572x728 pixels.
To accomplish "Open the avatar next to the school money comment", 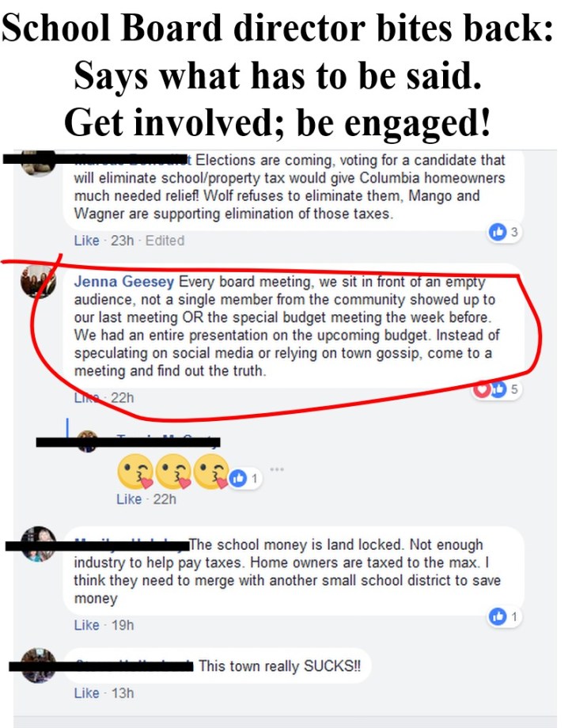I will [x=38, y=544].
